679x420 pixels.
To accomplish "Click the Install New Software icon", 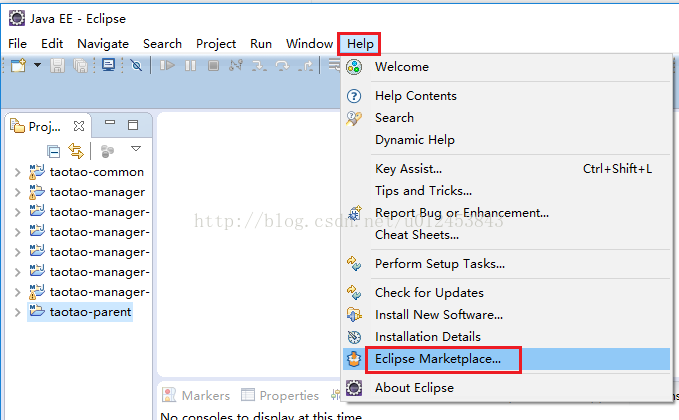I will click(354, 315).
